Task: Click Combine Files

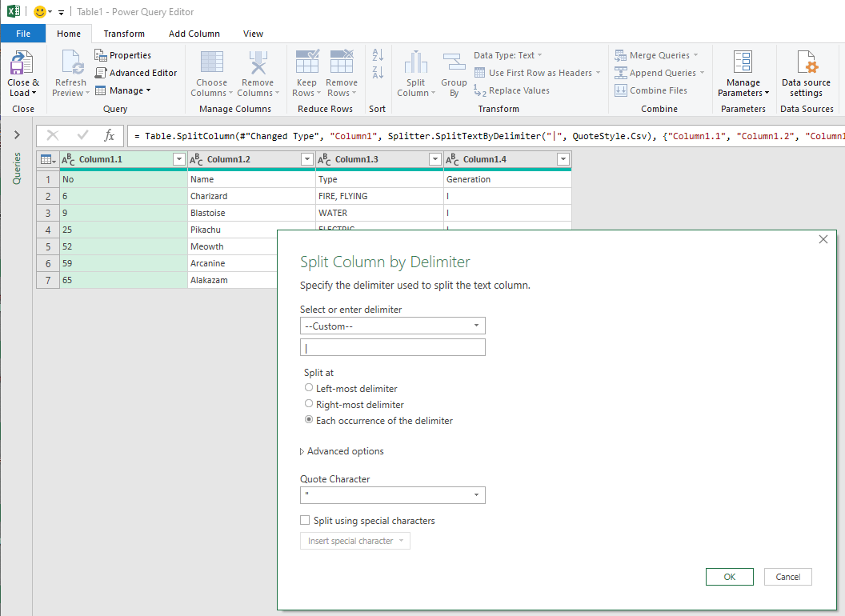Action: (x=651, y=90)
